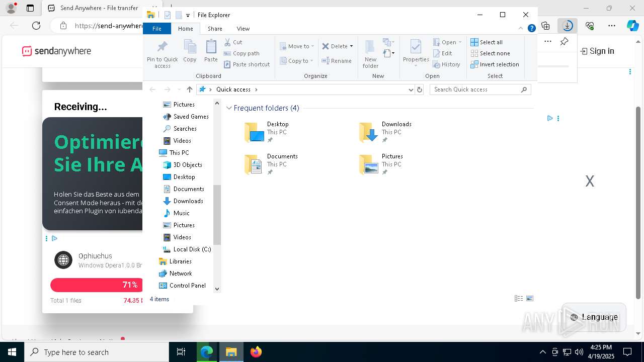
Task: Select Control Panel in navigation pane
Action: pos(182,286)
